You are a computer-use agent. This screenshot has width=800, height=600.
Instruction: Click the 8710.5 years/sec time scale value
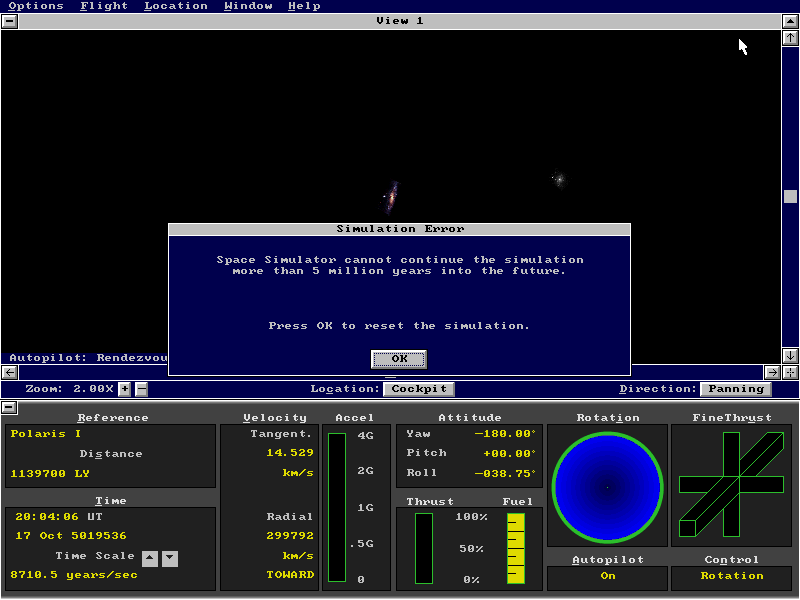(74, 575)
